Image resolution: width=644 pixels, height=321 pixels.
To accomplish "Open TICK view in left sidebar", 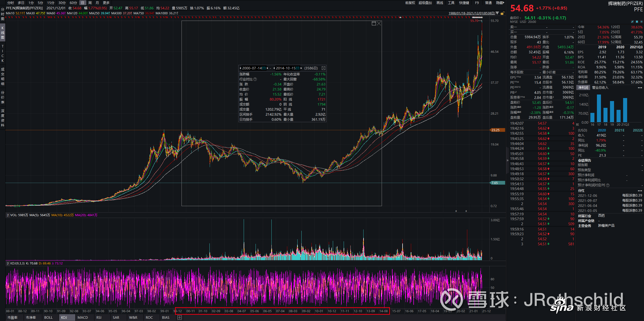I will click(3, 53).
